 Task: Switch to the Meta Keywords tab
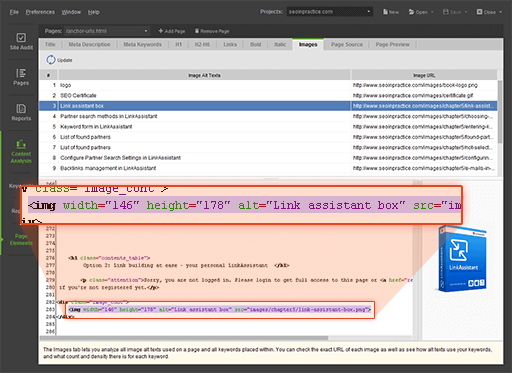(142, 44)
